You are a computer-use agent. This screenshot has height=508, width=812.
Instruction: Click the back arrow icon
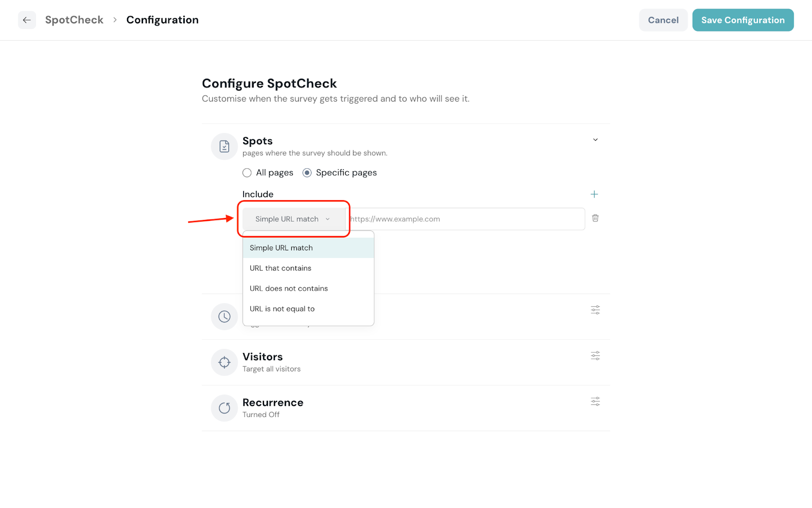(27, 20)
